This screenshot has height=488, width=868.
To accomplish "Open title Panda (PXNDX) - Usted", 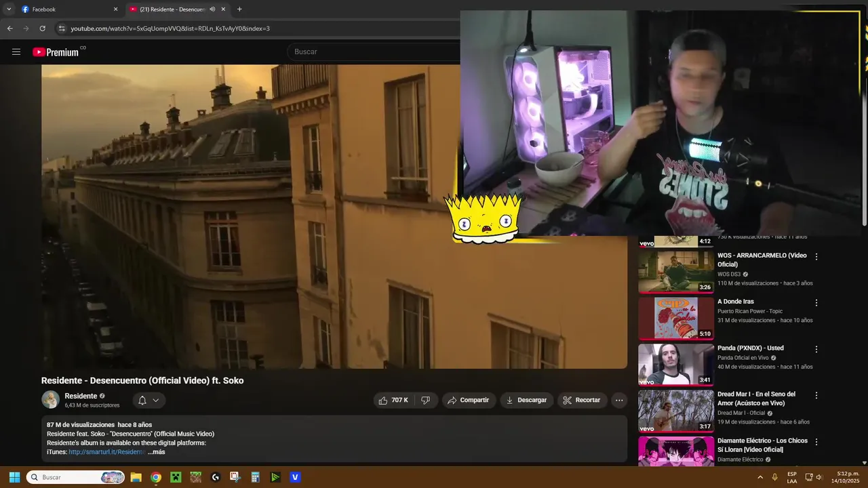I will tap(751, 348).
